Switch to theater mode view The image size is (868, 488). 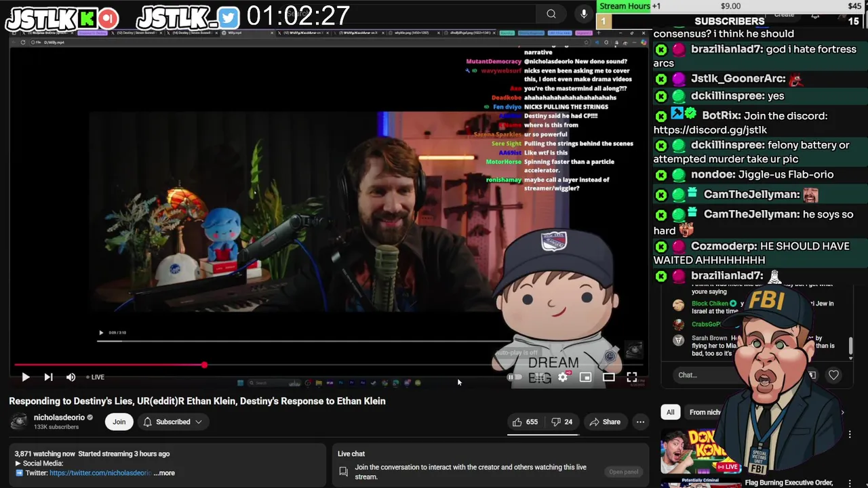pyautogui.click(x=608, y=377)
